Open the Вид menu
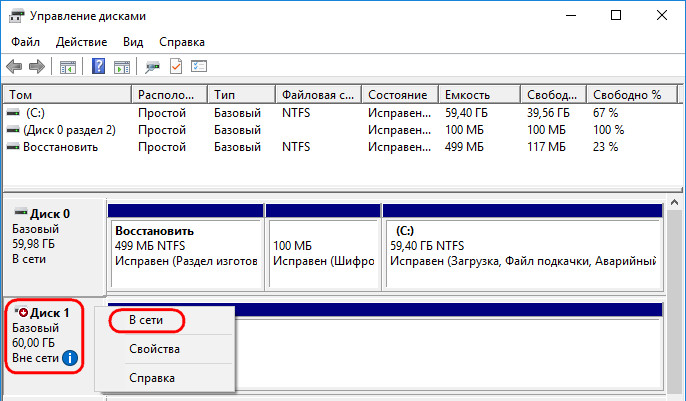This screenshot has width=686, height=401. pyautogui.click(x=133, y=42)
